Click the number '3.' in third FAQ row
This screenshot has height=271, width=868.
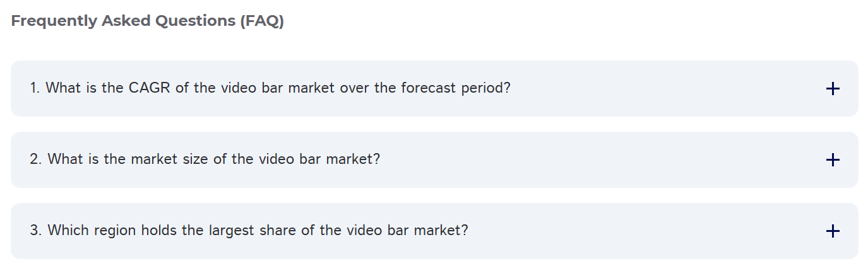click(36, 231)
